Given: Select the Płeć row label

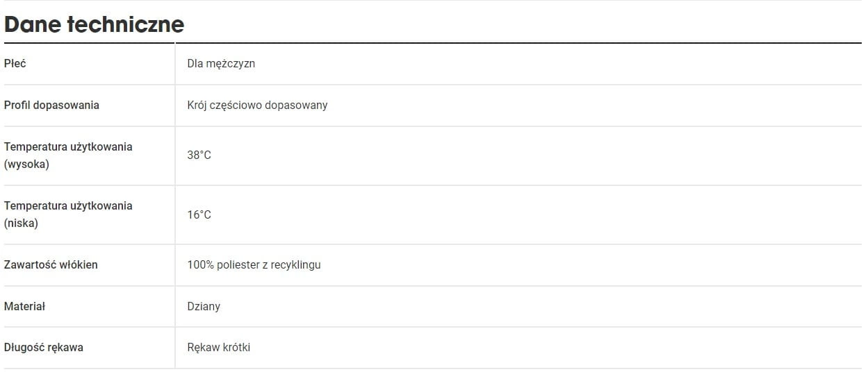Looking at the screenshot, I should pos(15,63).
